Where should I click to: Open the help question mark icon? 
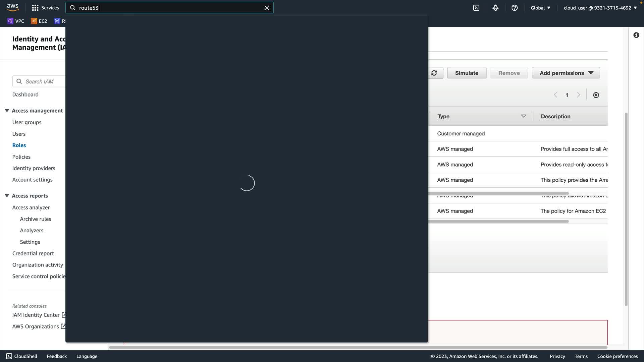(515, 8)
